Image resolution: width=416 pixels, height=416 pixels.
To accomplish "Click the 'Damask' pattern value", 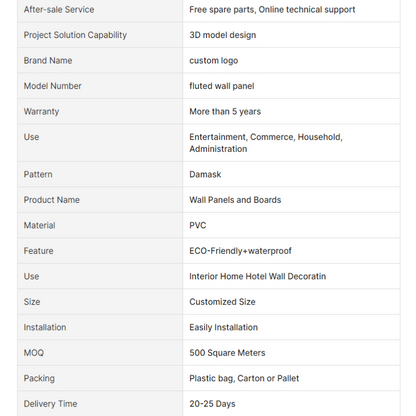I will pos(205,174).
